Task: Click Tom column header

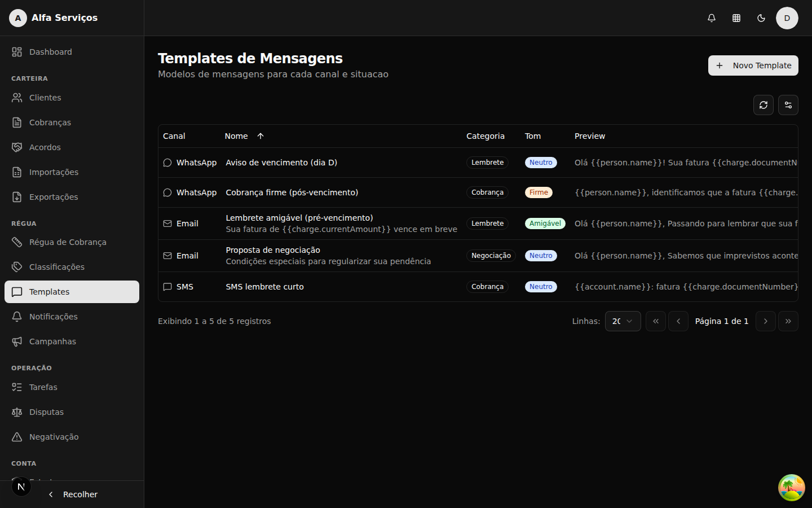Action: 533,136
